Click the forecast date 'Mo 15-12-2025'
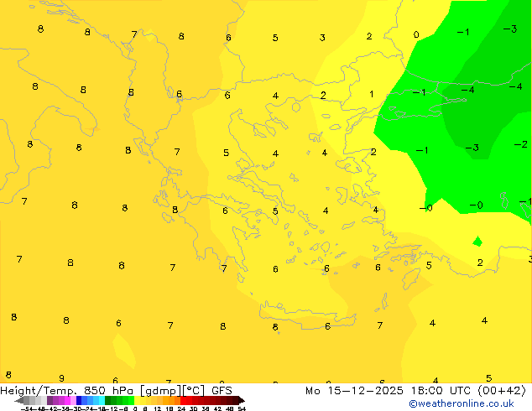Screen dimensions: 532x411 [x=346, y=390]
